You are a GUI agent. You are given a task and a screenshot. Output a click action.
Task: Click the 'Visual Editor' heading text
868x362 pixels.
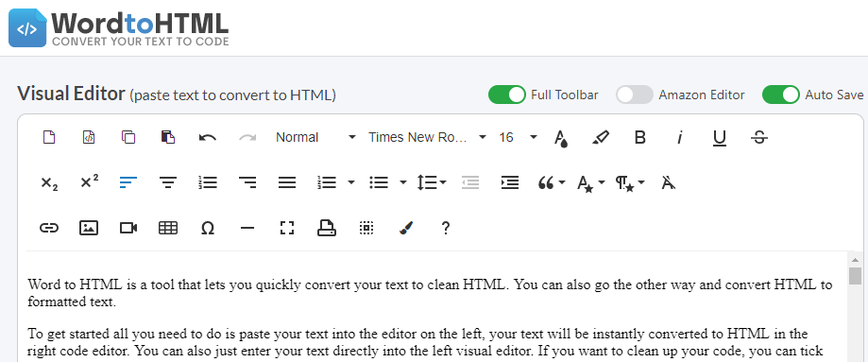coord(71,94)
